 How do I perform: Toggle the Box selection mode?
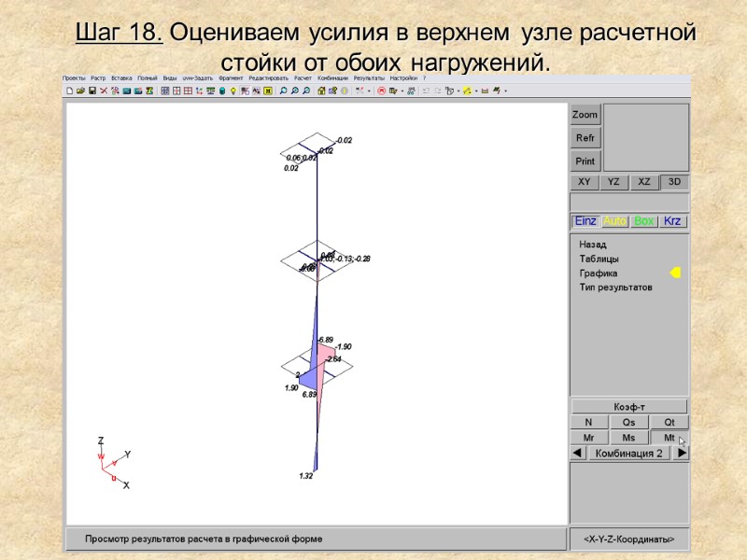click(643, 221)
